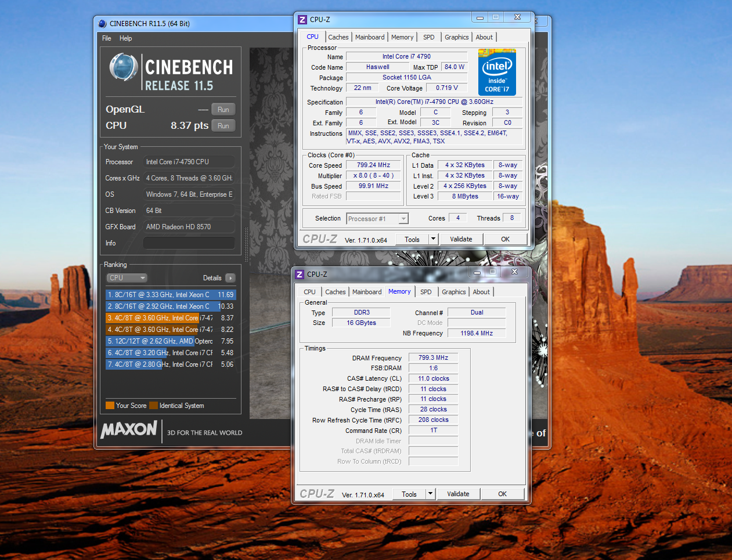The image size is (732, 560).
Task: Click the Command Rate value 1T
Action: click(x=434, y=431)
